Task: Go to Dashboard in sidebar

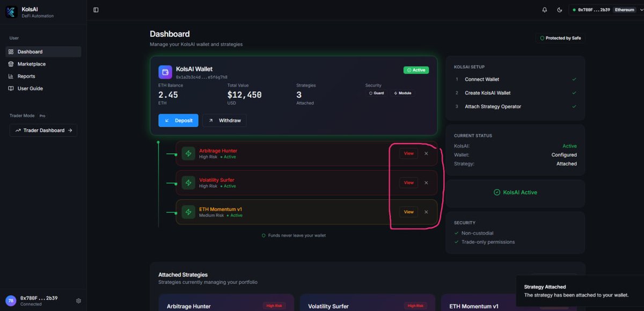Action: coord(43,52)
